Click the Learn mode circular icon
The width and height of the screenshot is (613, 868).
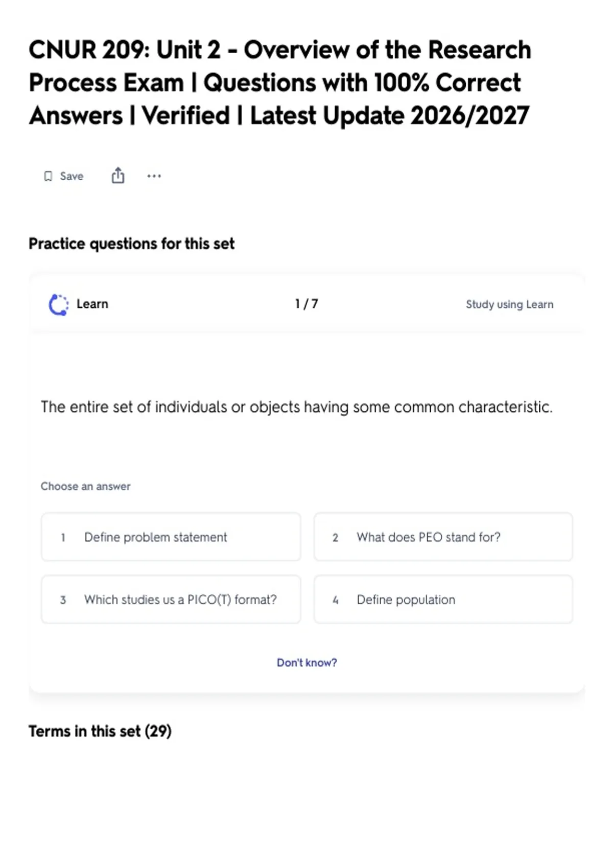[58, 304]
